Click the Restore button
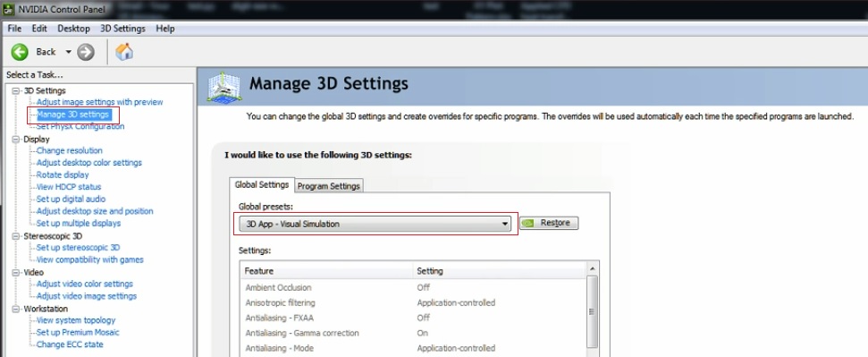The width and height of the screenshot is (868, 357). tap(549, 223)
